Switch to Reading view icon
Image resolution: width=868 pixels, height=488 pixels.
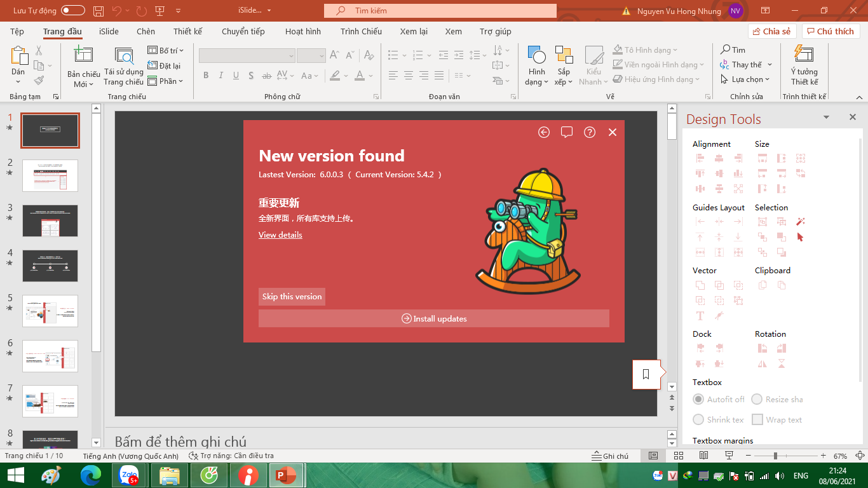[x=703, y=456]
